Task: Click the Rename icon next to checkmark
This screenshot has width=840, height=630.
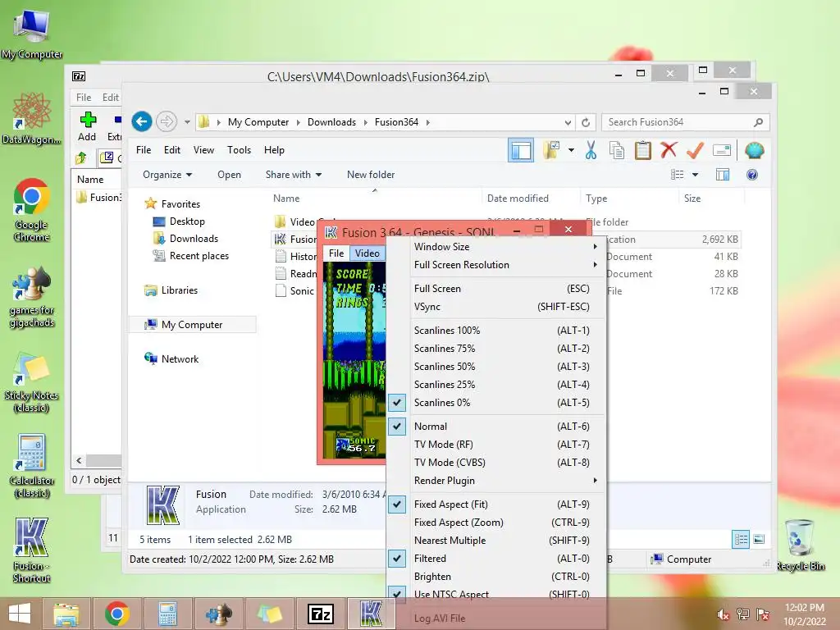Action: (x=722, y=151)
